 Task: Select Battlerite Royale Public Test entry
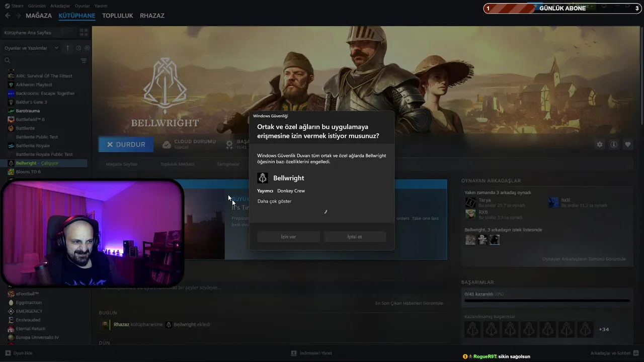pos(44,154)
